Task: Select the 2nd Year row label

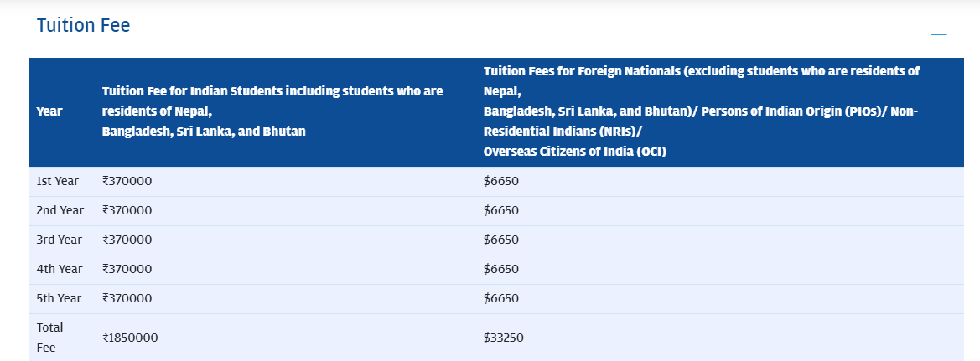Action: coord(60,210)
